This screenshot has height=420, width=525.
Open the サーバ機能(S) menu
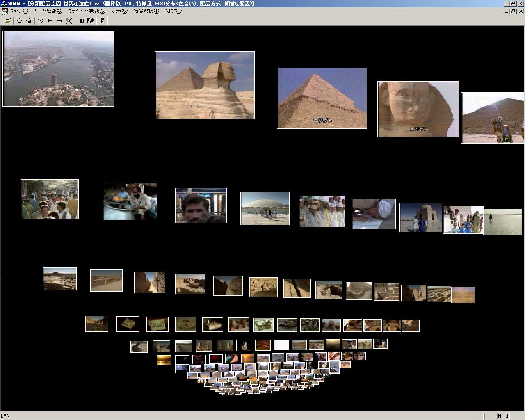[x=48, y=11]
